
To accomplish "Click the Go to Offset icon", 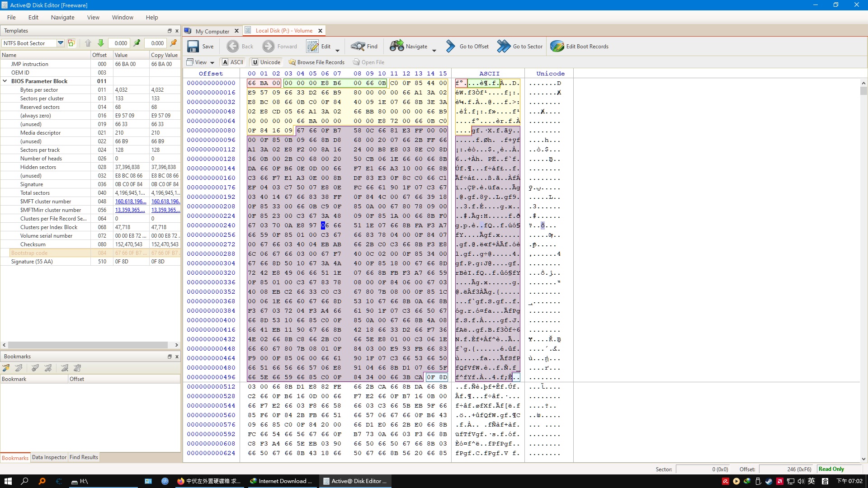I will (x=450, y=47).
